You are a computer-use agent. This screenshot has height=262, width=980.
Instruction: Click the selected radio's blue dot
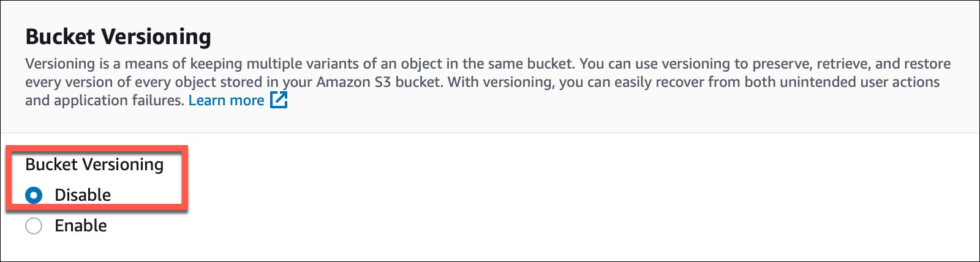pyautogui.click(x=34, y=195)
